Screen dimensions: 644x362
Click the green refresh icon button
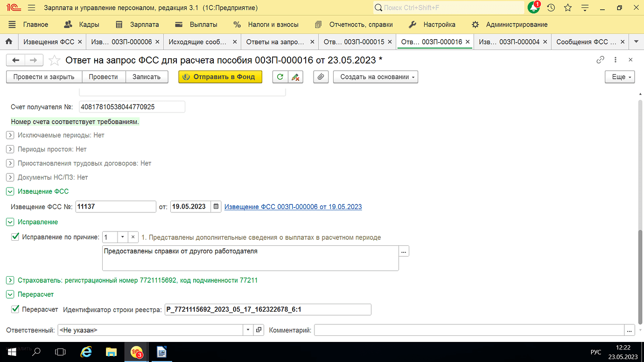(x=280, y=77)
